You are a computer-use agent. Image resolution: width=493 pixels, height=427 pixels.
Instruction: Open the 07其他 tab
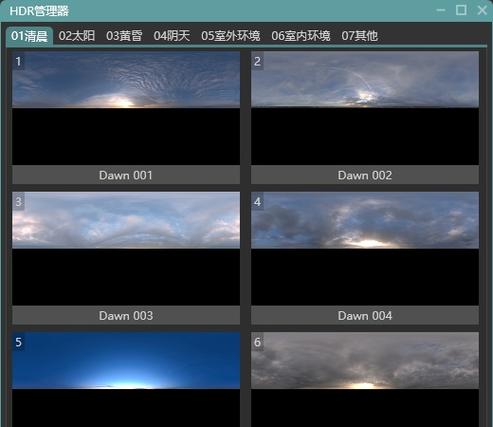click(x=360, y=36)
